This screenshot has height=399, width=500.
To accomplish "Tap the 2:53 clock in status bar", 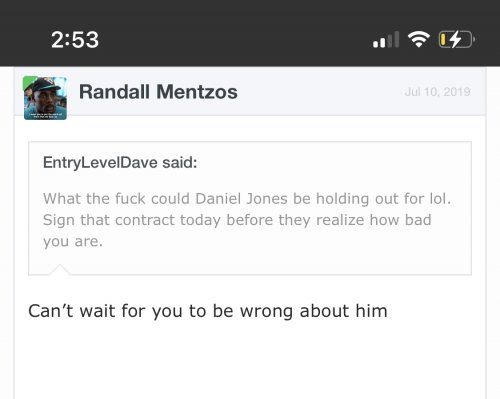I will 75,40.
